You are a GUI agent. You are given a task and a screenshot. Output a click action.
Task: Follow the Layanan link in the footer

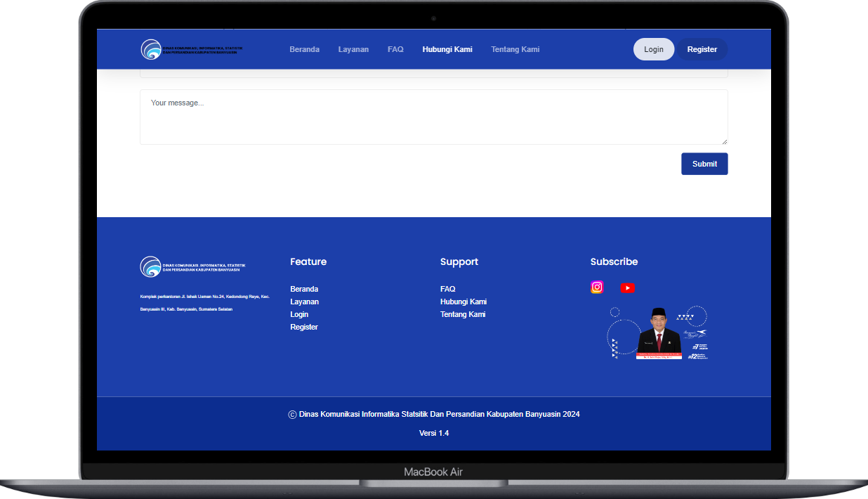tap(304, 302)
